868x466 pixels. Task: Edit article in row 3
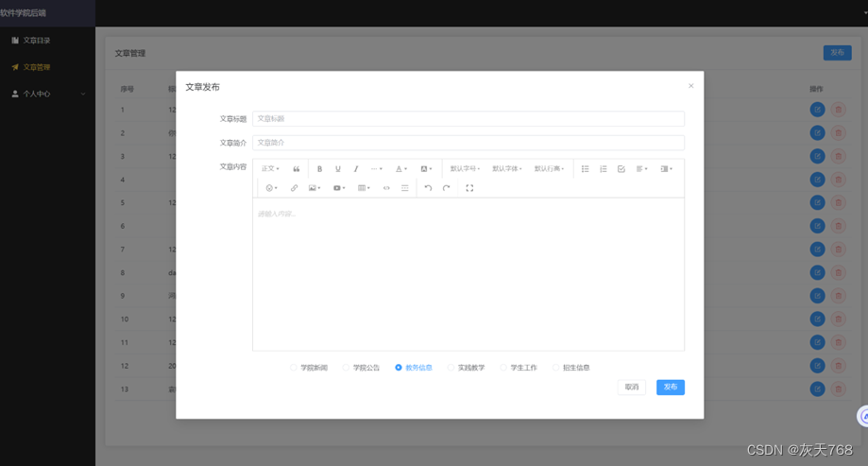pyautogui.click(x=817, y=156)
